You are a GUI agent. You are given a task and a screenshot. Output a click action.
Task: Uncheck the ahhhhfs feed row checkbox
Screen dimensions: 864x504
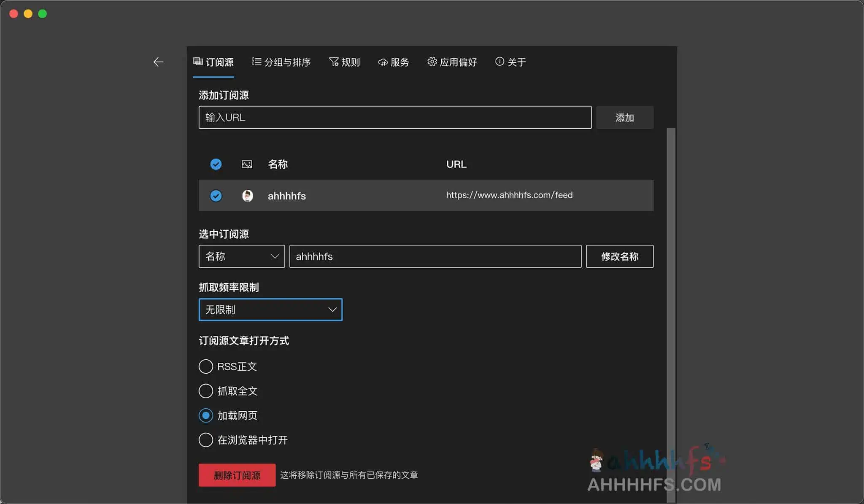click(x=216, y=195)
